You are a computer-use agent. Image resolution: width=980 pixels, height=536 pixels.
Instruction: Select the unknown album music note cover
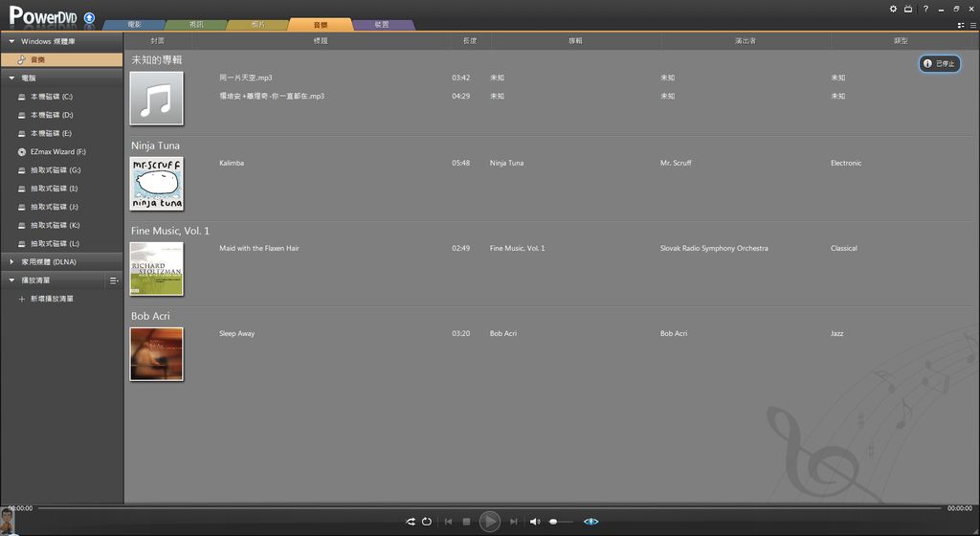pos(157,98)
